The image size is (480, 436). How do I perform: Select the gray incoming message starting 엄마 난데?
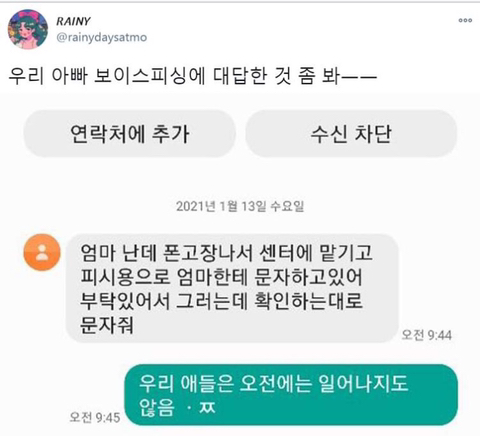coord(232,288)
